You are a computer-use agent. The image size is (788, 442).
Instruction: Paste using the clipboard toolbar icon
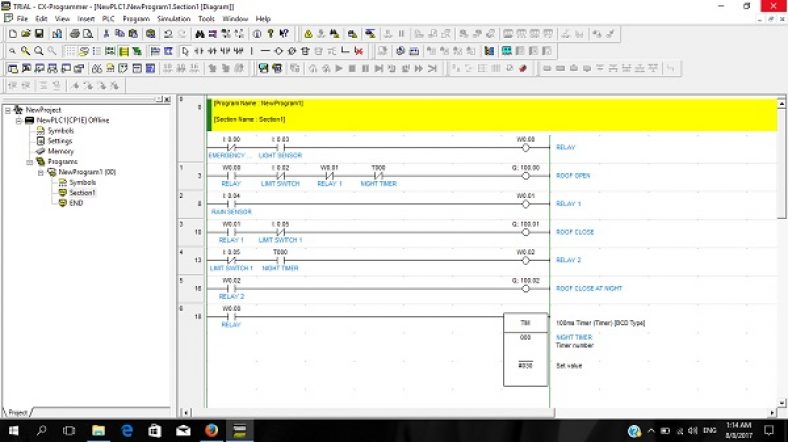point(133,34)
